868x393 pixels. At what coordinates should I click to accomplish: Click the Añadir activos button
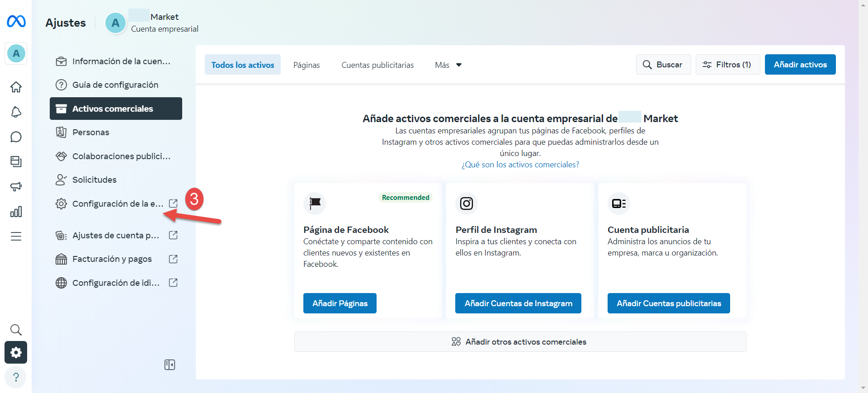[800, 65]
